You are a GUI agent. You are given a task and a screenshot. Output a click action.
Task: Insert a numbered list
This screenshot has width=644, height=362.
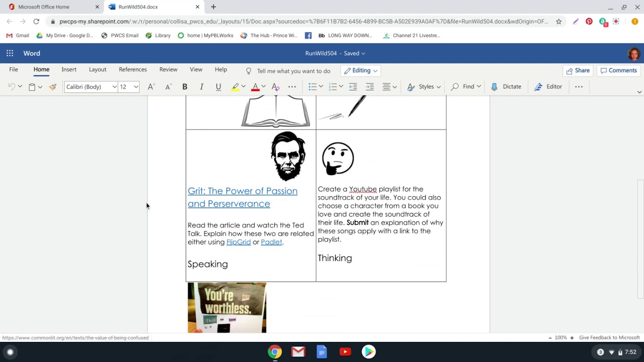pyautogui.click(x=333, y=87)
